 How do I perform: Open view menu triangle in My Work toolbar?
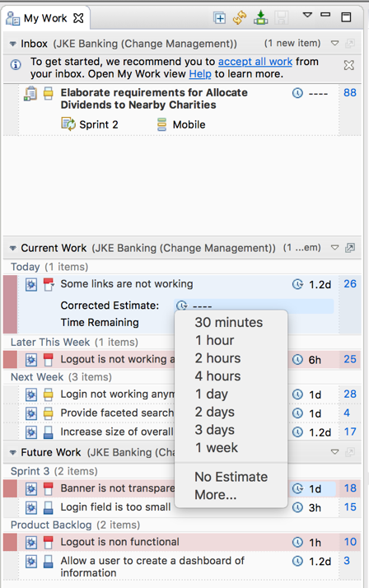(x=307, y=15)
